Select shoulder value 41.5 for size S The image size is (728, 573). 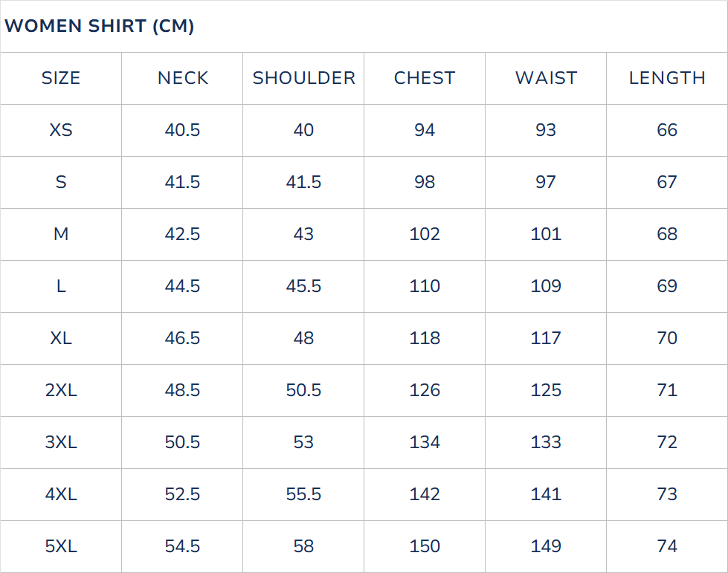[303, 182]
